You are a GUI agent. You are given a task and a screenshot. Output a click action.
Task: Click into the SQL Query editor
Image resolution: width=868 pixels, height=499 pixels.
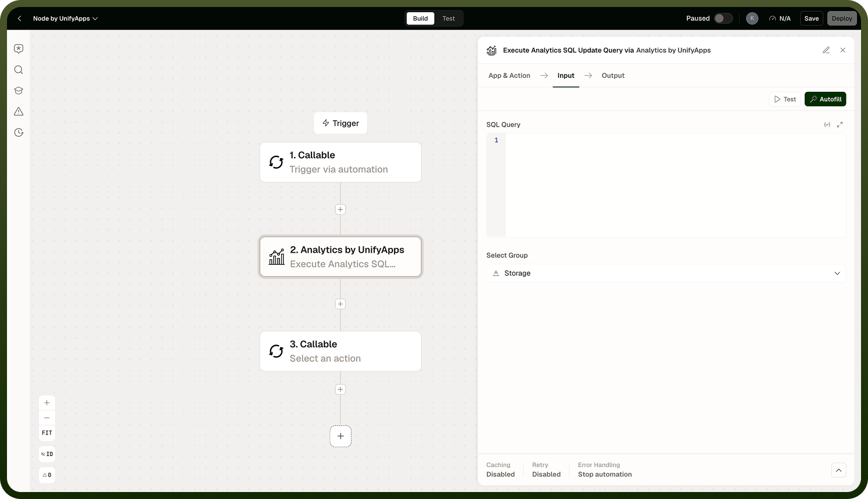(x=666, y=185)
